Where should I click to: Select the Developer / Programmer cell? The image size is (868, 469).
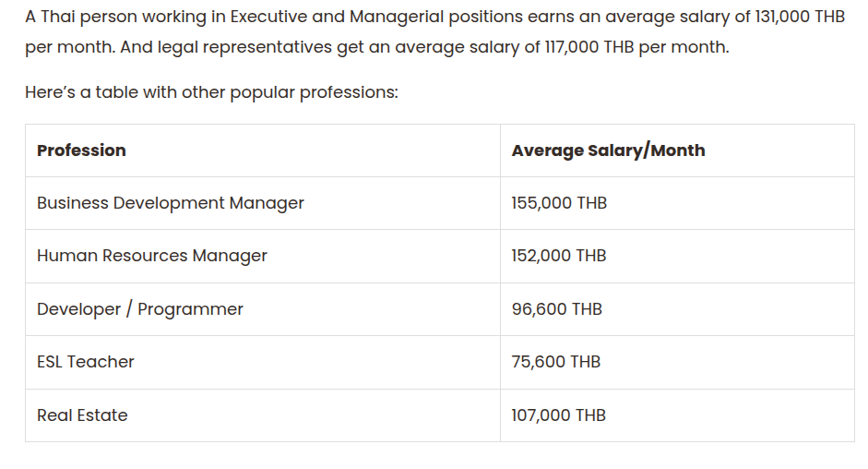[140, 309]
